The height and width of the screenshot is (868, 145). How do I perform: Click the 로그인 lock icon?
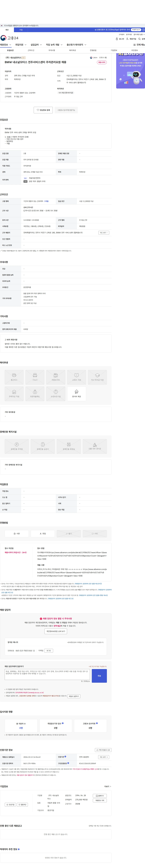click(x=117, y=39)
